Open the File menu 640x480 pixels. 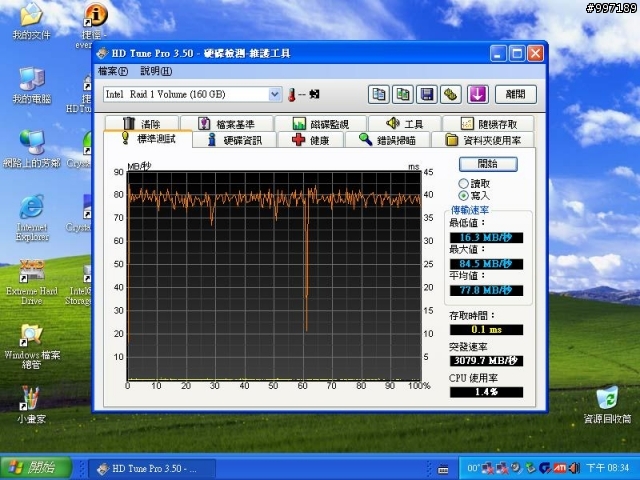tap(113, 71)
